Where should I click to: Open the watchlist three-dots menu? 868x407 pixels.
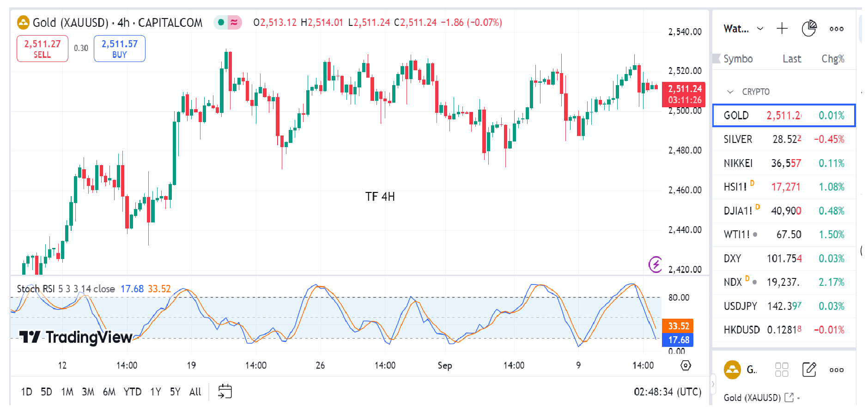pyautogui.click(x=836, y=29)
